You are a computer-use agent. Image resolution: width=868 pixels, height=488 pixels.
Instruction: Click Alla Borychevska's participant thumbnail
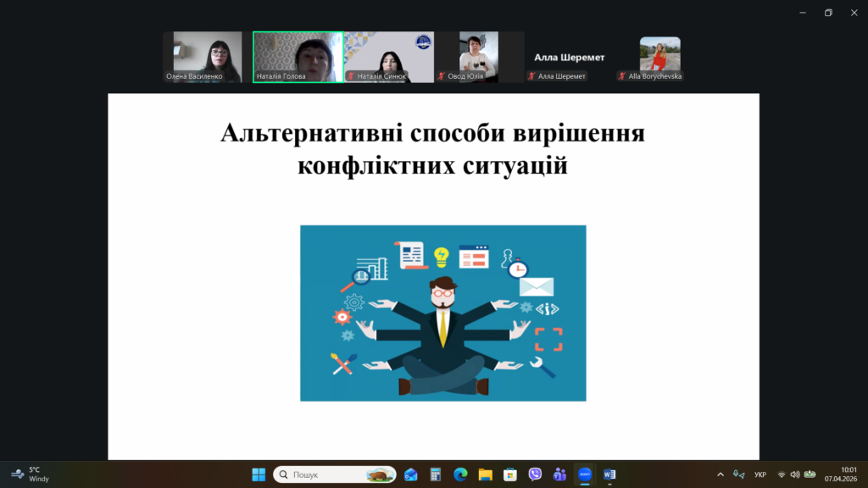(659, 57)
